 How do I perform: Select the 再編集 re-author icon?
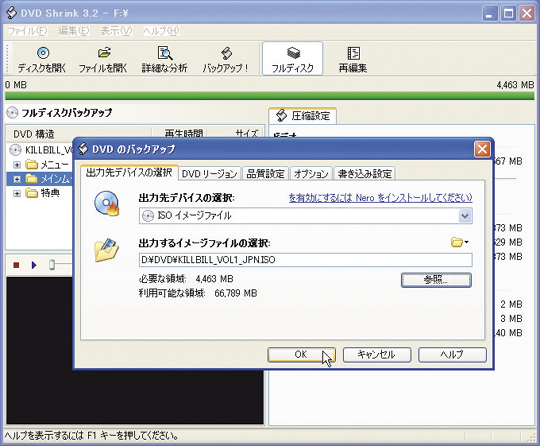click(x=353, y=53)
